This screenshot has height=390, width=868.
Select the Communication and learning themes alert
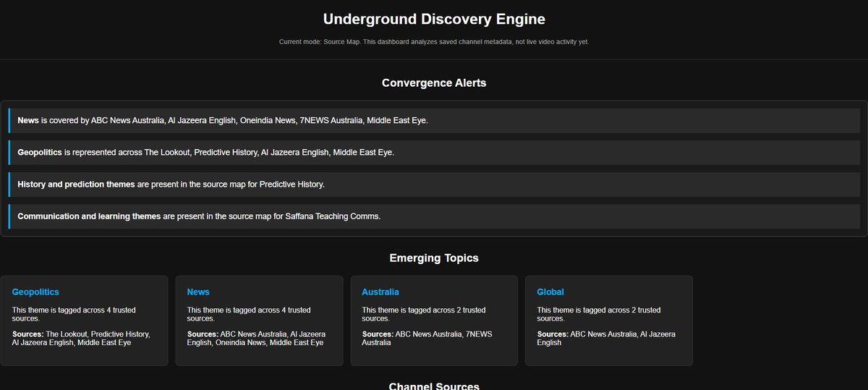coord(434,216)
